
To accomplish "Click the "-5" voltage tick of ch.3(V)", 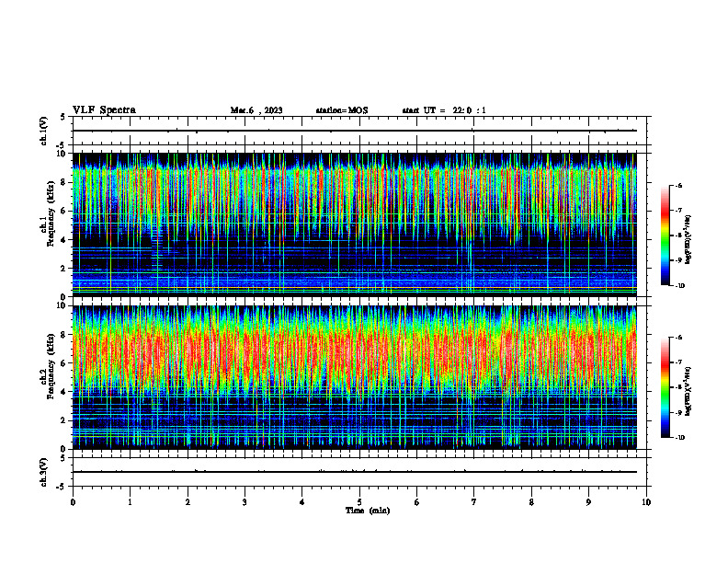I will coord(62,487).
